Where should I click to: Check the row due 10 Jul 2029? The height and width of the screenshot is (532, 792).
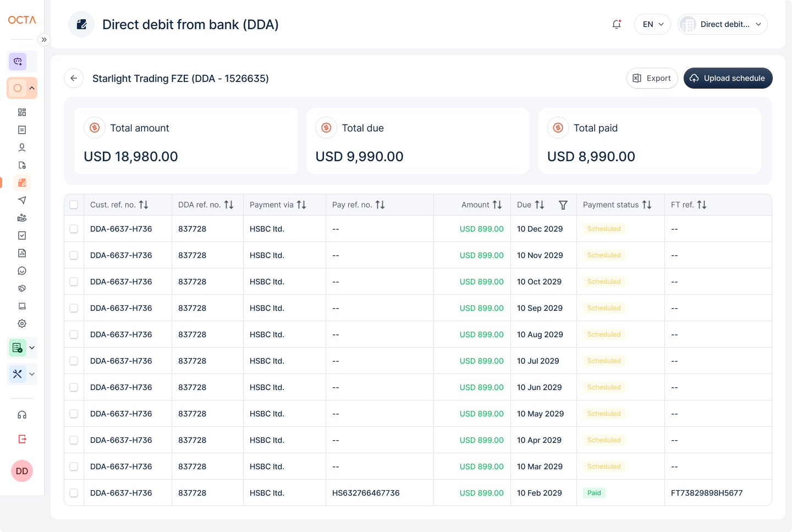[74, 361]
